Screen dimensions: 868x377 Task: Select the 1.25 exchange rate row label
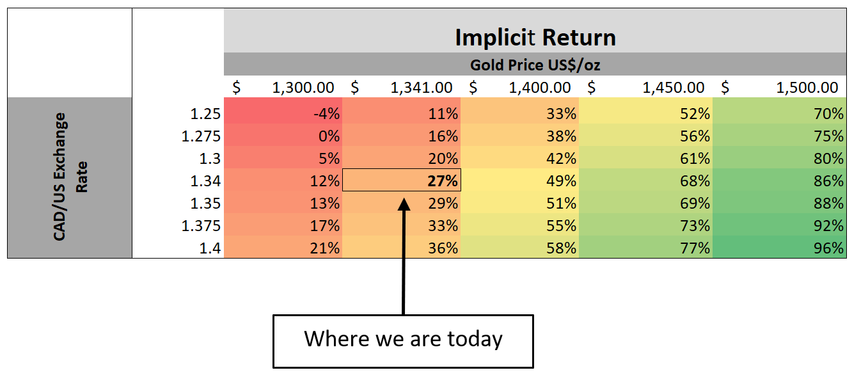click(205, 114)
